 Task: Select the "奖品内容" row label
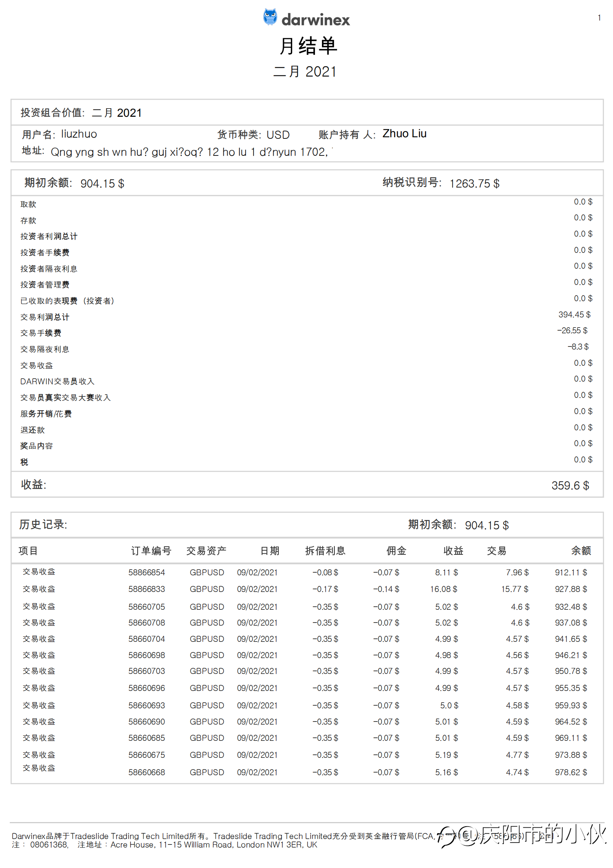coord(37,446)
